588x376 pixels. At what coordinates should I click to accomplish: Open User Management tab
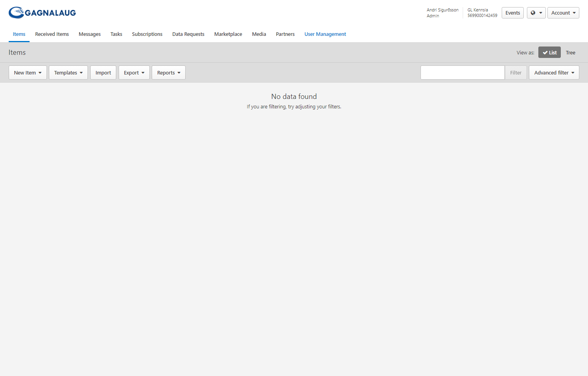pyautogui.click(x=325, y=34)
